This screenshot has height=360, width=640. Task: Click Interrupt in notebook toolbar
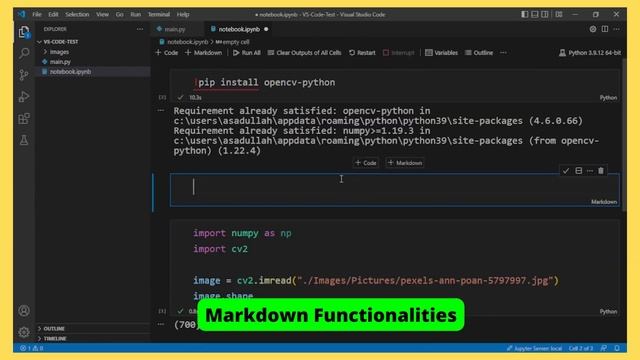point(398,53)
